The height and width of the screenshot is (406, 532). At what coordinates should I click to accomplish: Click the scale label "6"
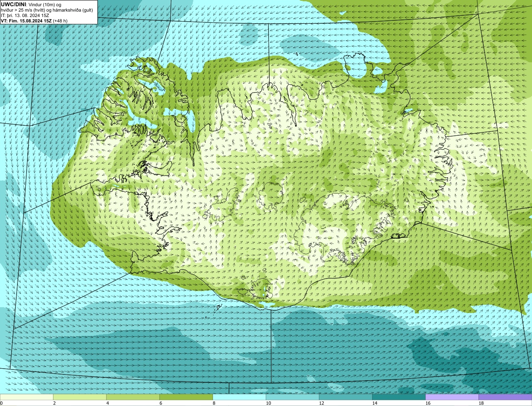tap(161, 403)
